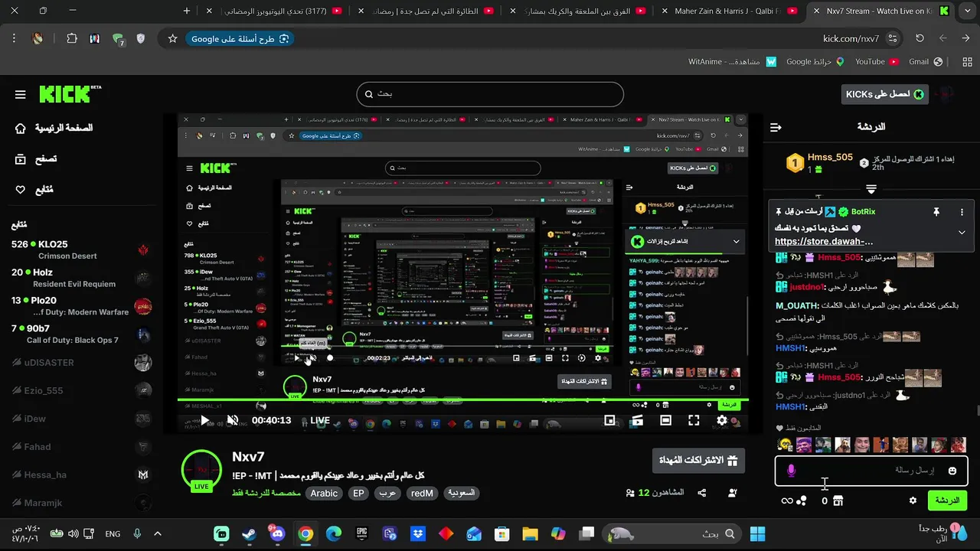Select the redM tag
980x551 pixels.
[x=422, y=494]
